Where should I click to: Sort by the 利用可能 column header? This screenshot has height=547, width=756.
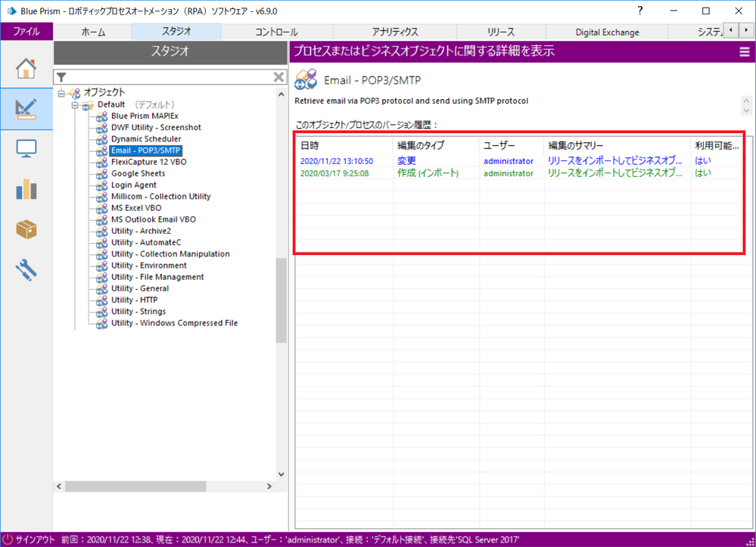[717, 145]
